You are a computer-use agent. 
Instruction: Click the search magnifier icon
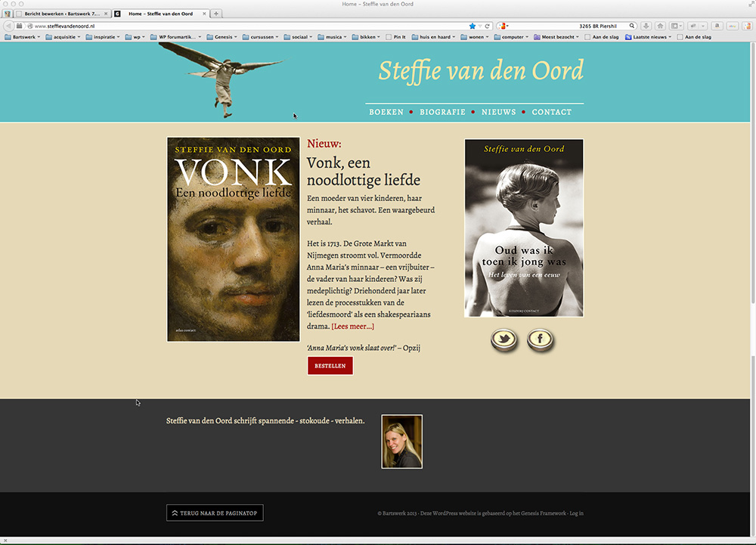[631, 26]
